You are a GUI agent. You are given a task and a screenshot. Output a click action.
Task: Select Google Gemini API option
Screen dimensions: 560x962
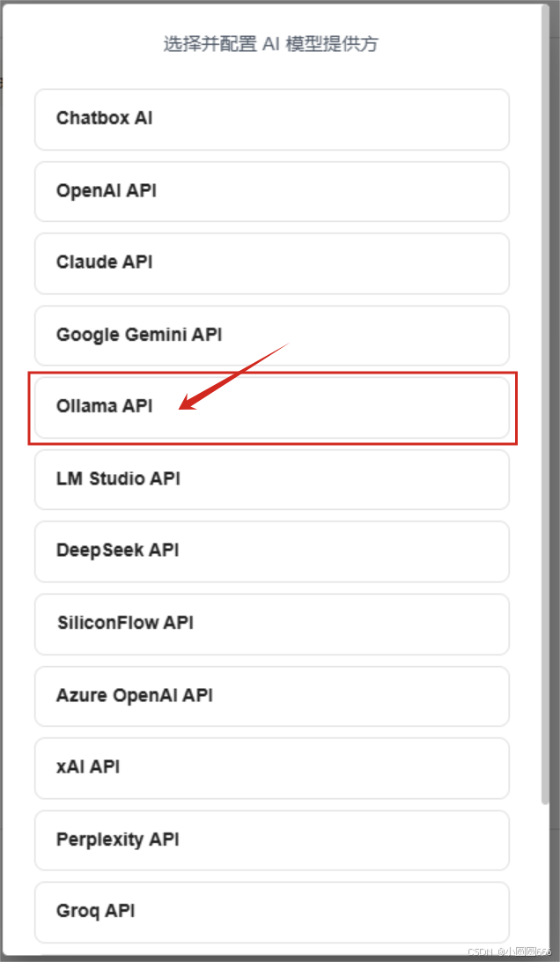click(x=272, y=336)
